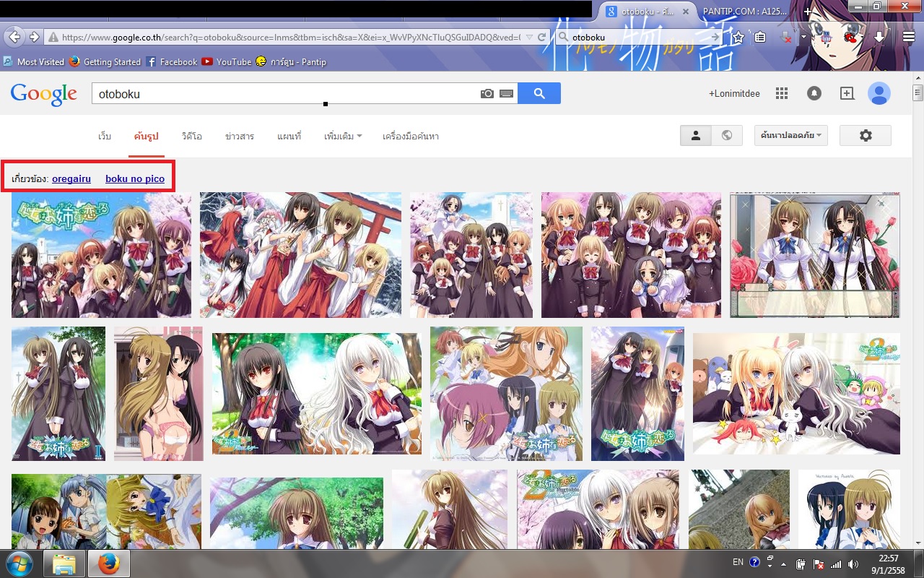The image size is (924, 578).
Task: Open the shrine maidens torii gate thumbnail
Action: [x=300, y=255]
